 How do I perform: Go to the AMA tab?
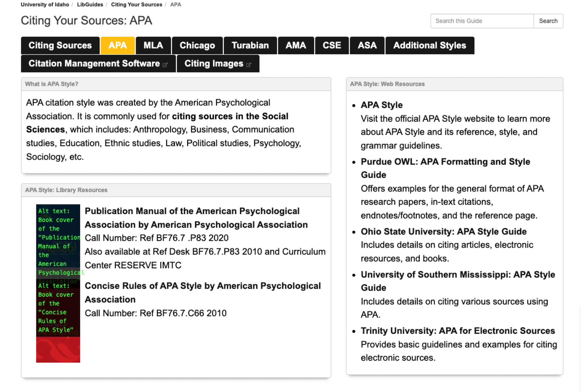[296, 45]
